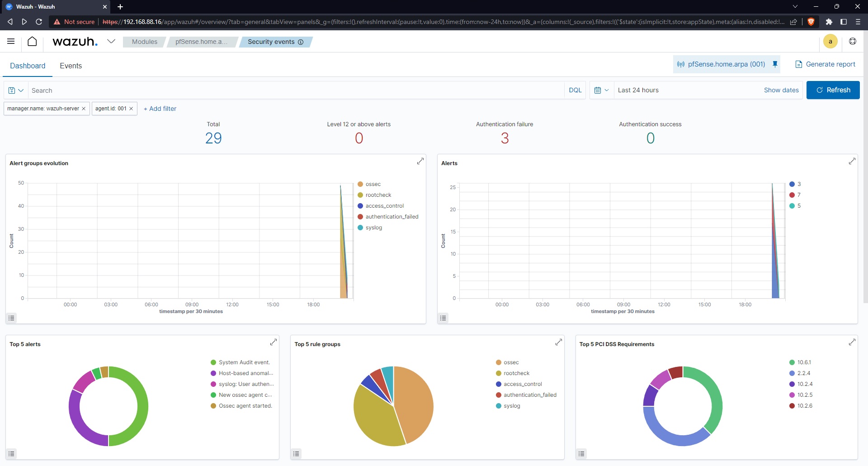
Task: Toggle legend on PCI DSS Requirements chart
Action: pos(581,454)
